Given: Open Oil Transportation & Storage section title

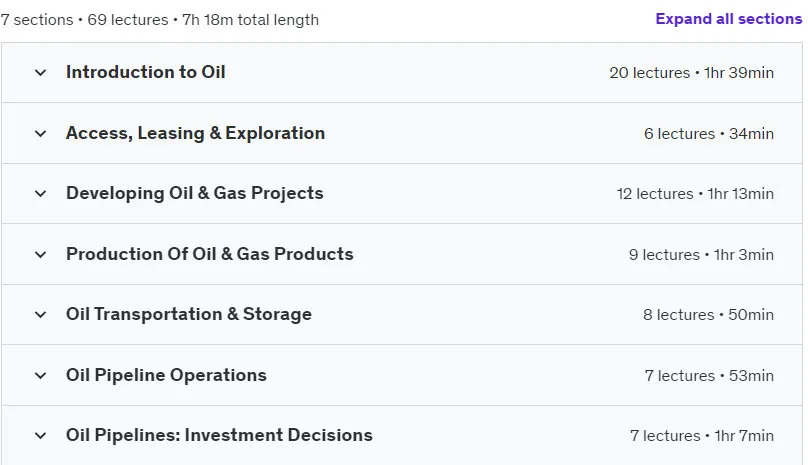Looking at the screenshot, I should pos(189,314).
